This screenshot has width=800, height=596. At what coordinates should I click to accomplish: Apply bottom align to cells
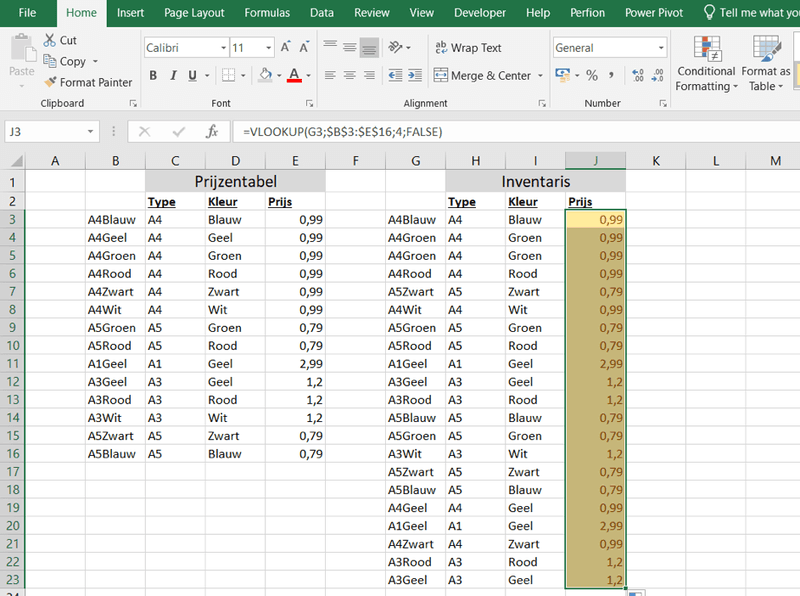(369, 47)
